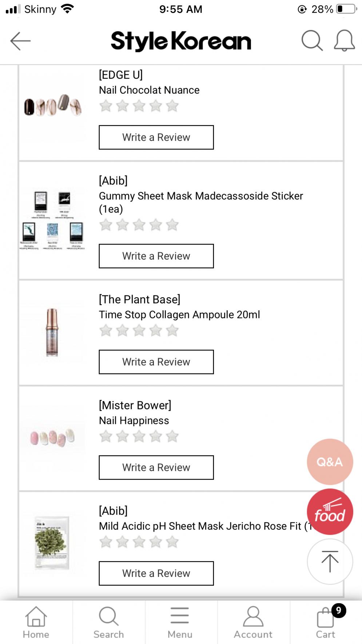The height and width of the screenshot is (644, 362).
Task: Switch to the Search tab
Action: click(108, 622)
